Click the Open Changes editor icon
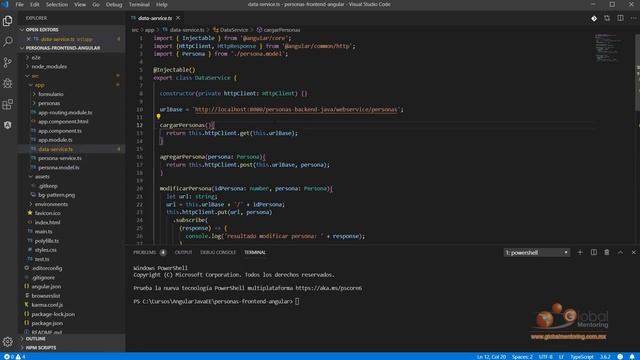 point(607,18)
